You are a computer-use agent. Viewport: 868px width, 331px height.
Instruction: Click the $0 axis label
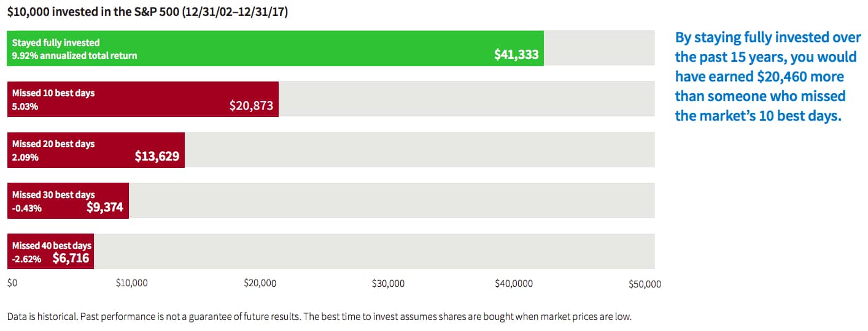pyautogui.click(x=12, y=283)
